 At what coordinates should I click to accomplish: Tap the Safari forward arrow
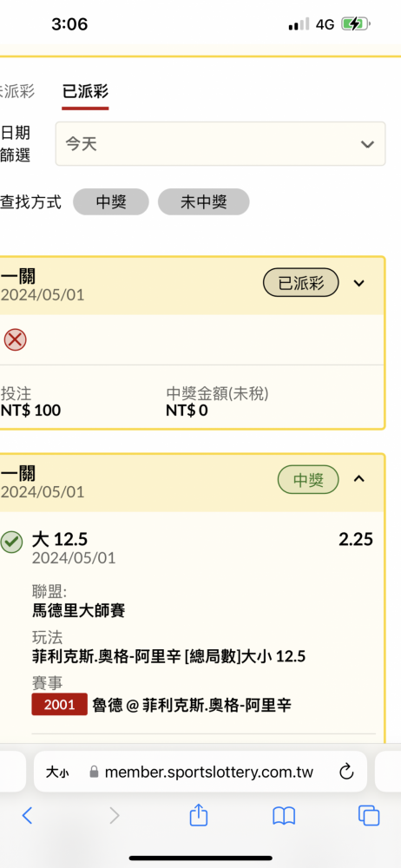pyautogui.click(x=114, y=815)
